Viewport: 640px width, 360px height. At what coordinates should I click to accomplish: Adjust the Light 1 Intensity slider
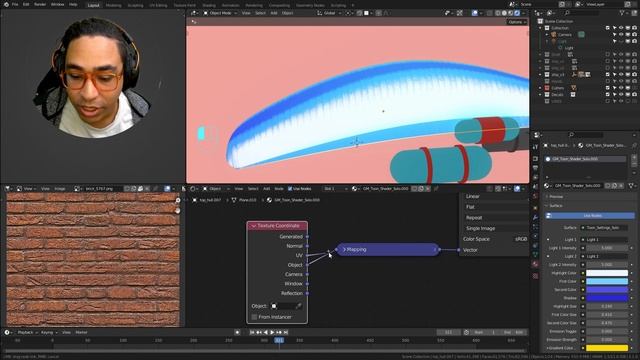pos(607,248)
